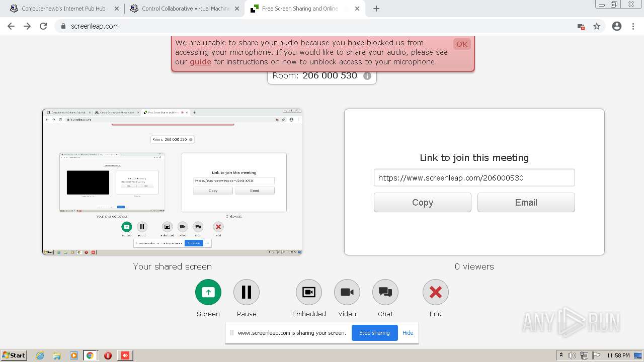The image size is (644, 362).
Task: Click the network tray icon
Action: pos(584,355)
